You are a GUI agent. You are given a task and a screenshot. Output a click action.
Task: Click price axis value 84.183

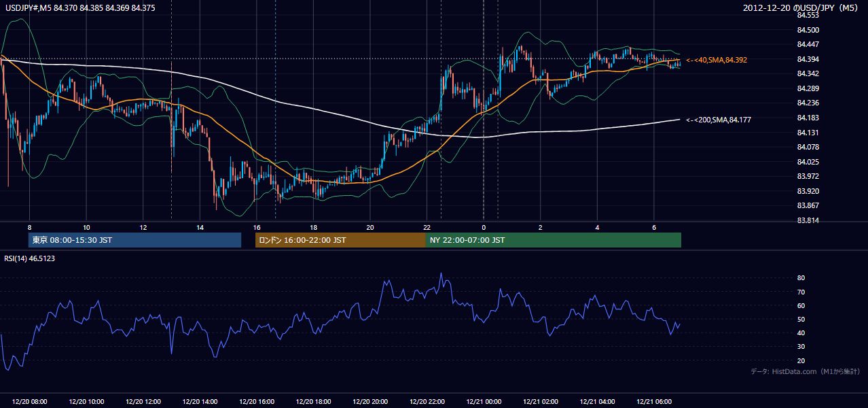coord(809,118)
